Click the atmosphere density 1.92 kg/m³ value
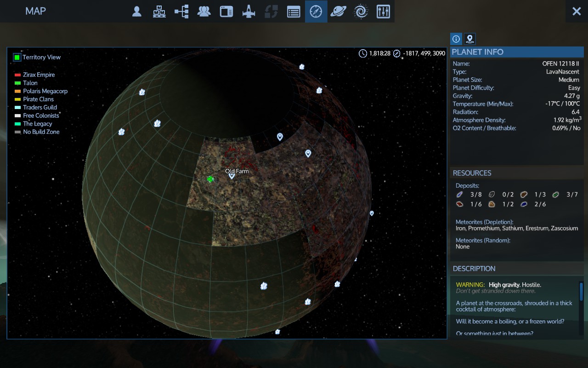Screen dimensions: 588x368 click(567, 120)
